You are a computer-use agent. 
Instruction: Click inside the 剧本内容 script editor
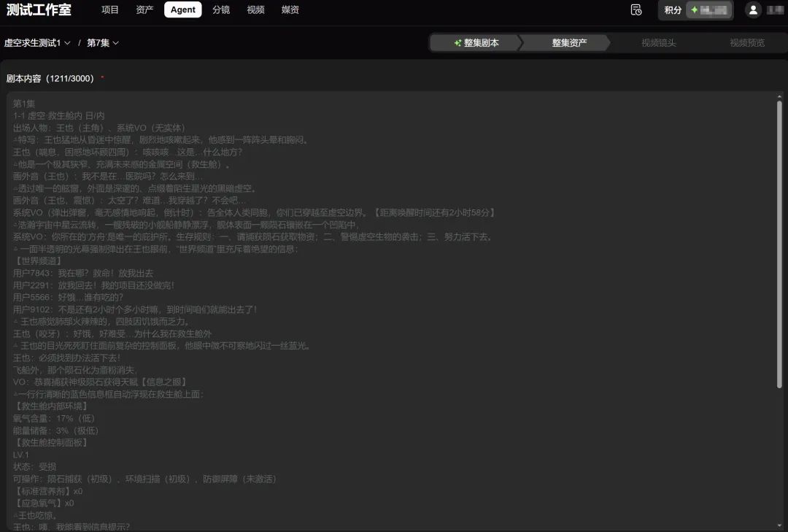coord(394,292)
